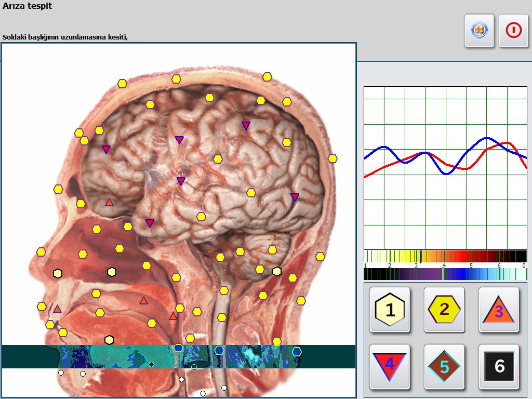The width and height of the screenshot is (532, 399).
Task: Click the pale hexagon marker on the nose tip
Action: tap(57, 273)
